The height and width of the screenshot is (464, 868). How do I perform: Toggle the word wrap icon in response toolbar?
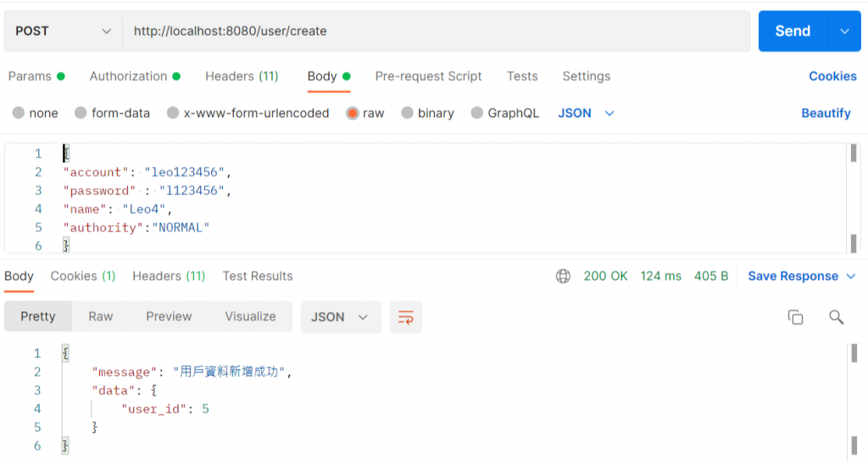406,317
